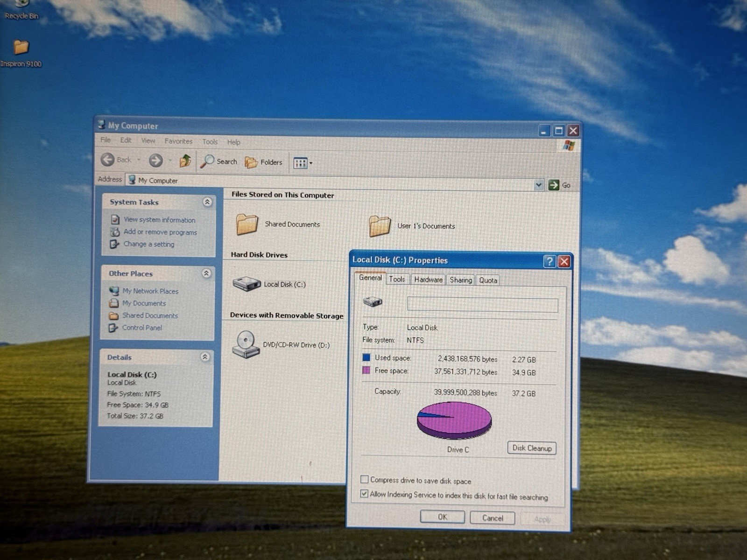The height and width of the screenshot is (560, 747).
Task: Open the Recycle Bin desktop icon
Action: pos(21,9)
